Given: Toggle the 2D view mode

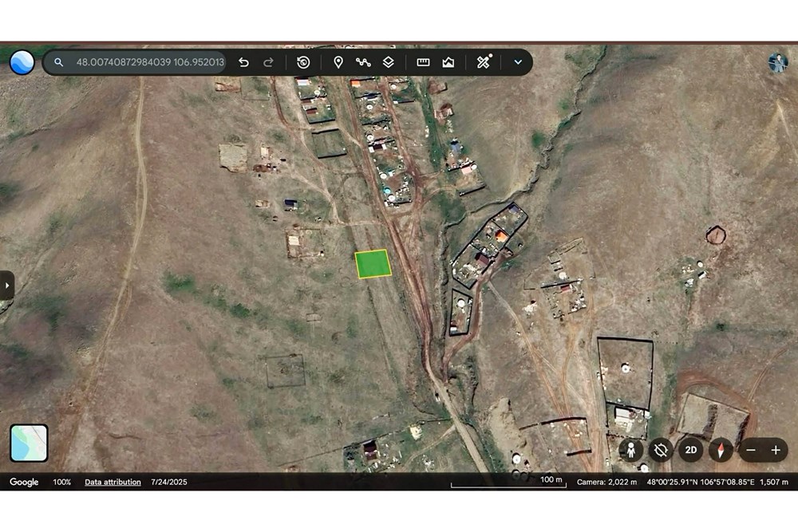Looking at the screenshot, I should tap(690, 450).
